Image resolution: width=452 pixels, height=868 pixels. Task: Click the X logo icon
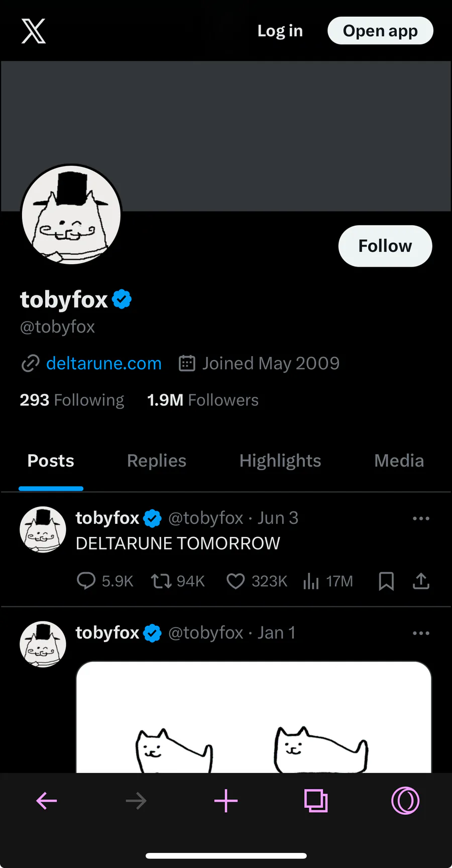34,31
